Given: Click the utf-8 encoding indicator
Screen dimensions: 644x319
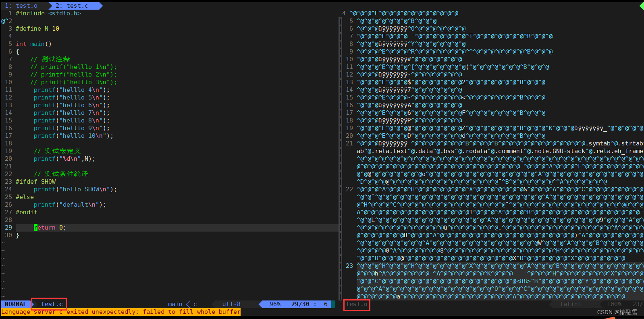Looking at the screenshot, I should [231, 304].
